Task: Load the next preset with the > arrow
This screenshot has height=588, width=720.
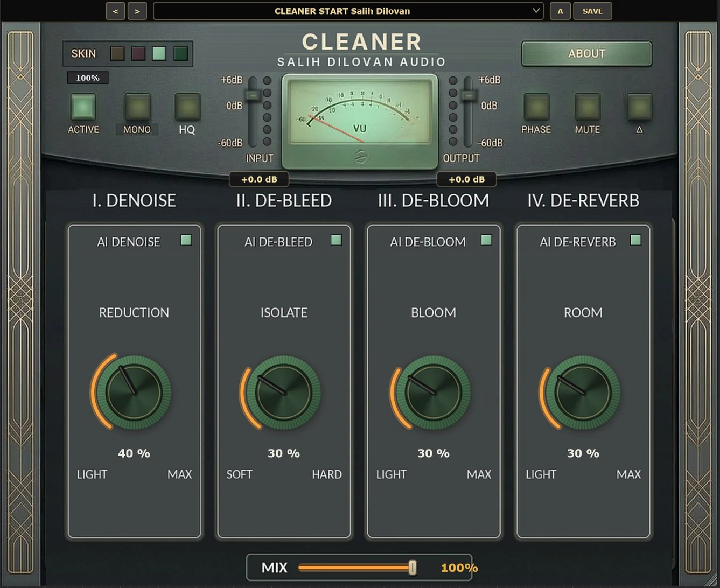Action: pos(137,11)
